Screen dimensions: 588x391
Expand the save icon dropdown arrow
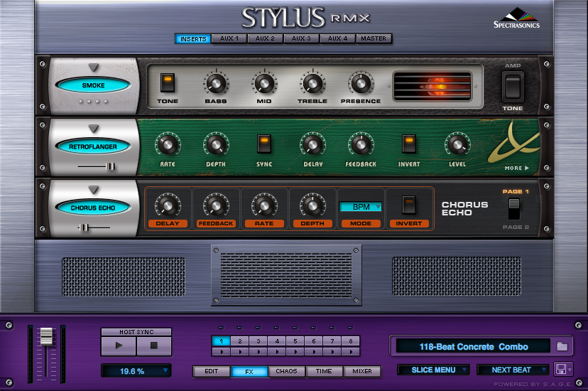tap(570, 370)
